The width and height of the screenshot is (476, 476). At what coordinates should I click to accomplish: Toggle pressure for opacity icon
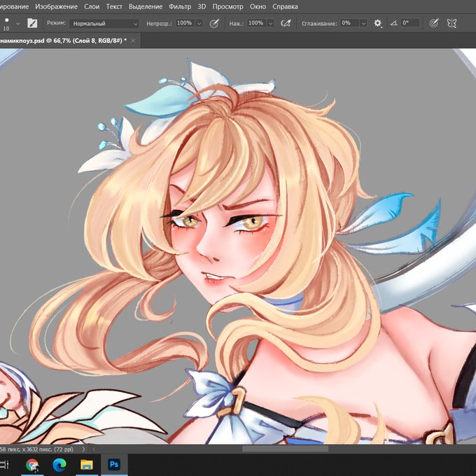214,23
